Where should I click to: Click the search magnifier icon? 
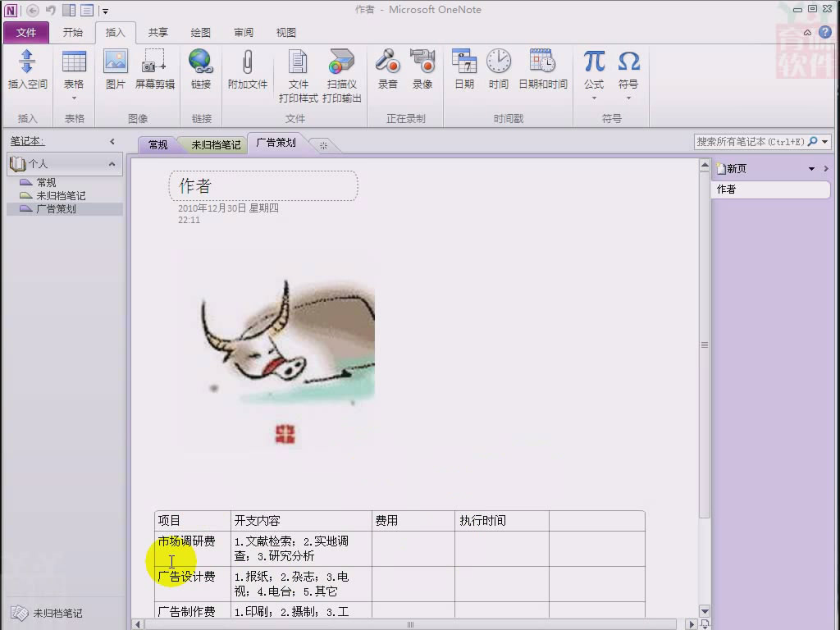812,141
